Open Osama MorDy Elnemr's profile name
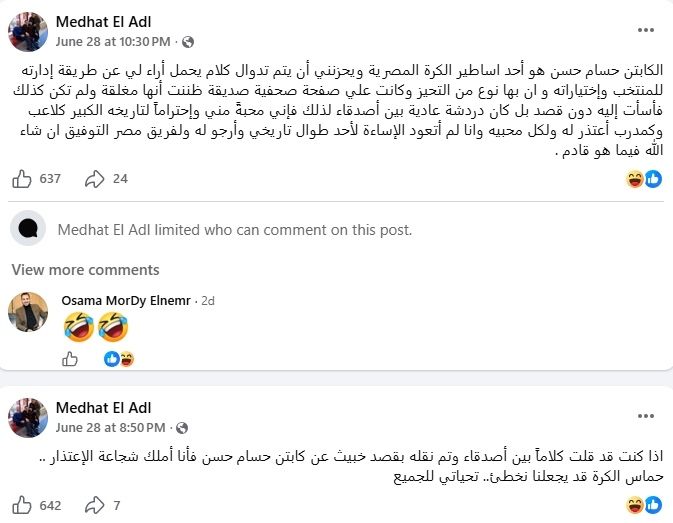Image resolution: width=673 pixels, height=523 pixels. click(x=126, y=301)
